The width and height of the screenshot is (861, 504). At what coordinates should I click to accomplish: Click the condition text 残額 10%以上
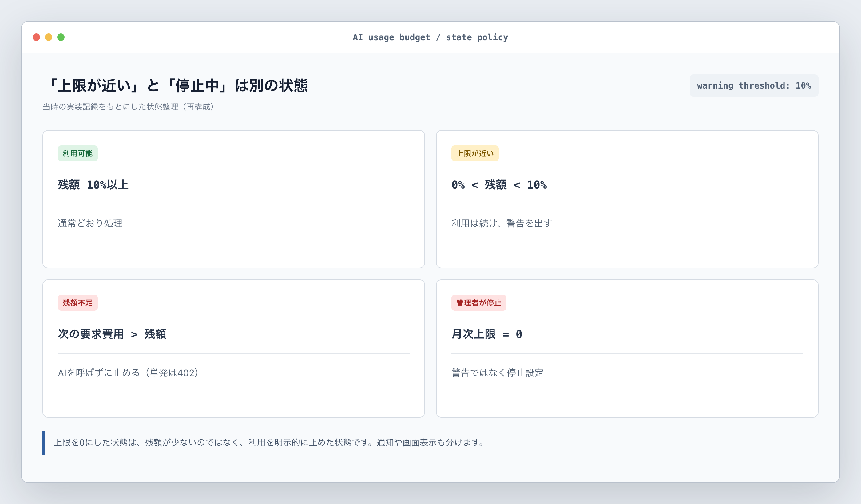[x=93, y=185]
